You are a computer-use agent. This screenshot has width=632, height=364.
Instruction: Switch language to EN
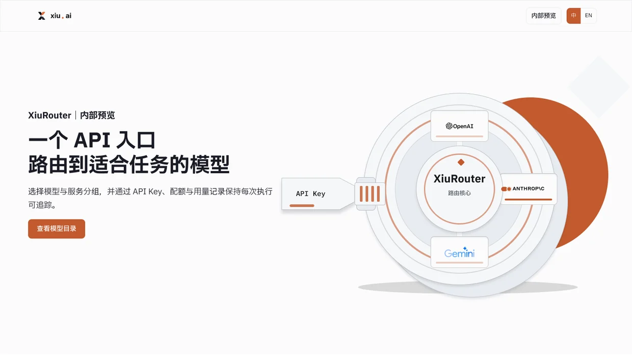[588, 16]
